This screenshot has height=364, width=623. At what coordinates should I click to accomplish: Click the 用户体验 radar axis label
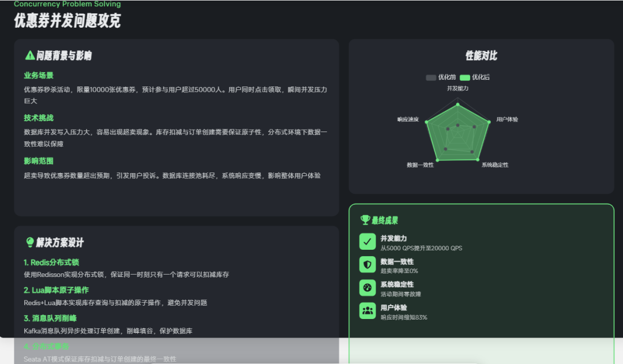(x=507, y=119)
